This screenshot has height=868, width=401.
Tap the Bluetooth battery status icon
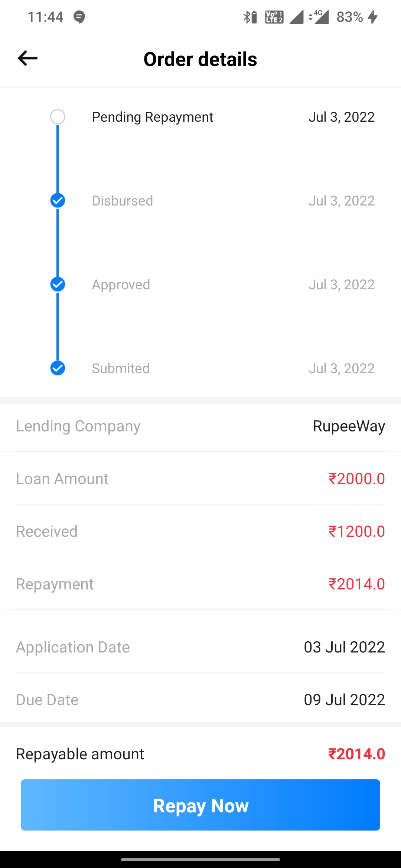pos(250,17)
